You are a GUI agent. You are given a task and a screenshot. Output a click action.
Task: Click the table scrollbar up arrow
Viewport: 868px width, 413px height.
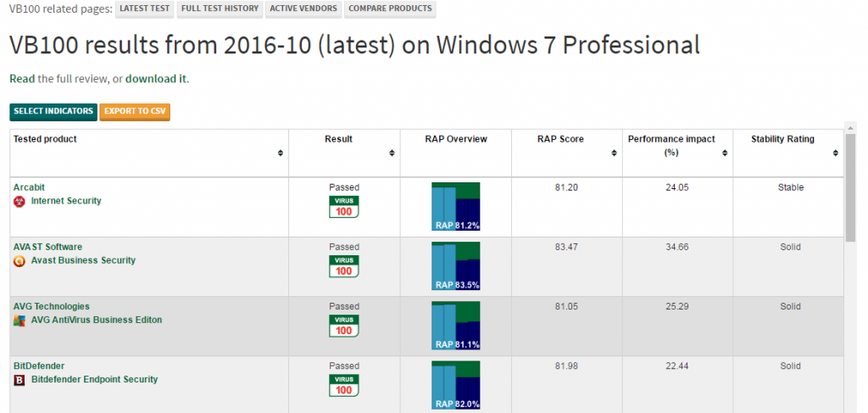click(851, 128)
